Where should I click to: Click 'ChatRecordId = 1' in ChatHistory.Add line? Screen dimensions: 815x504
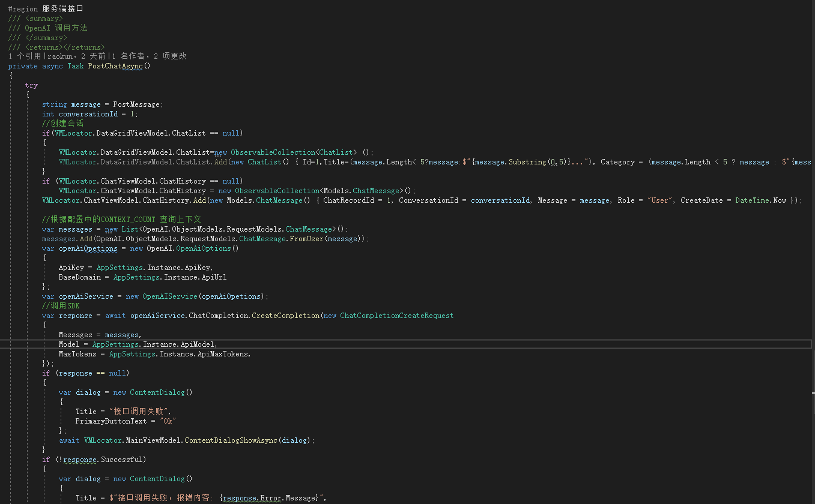pos(357,200)
